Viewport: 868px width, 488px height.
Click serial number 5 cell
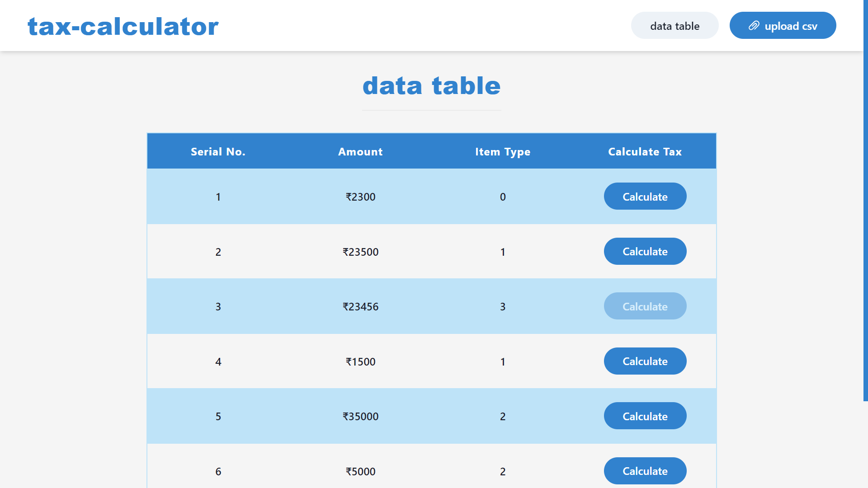(x=218, y=417)
